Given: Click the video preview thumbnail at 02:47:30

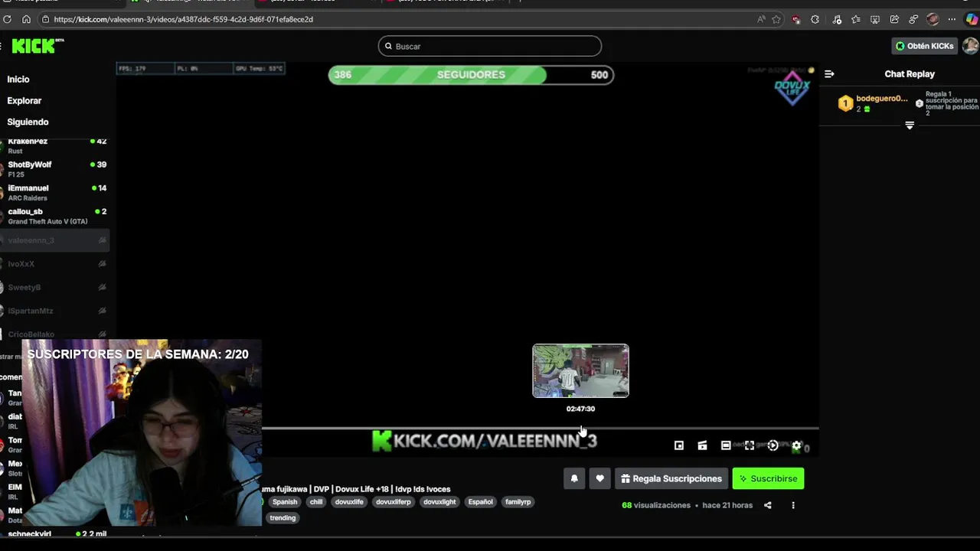Looking at the screenshot, I should (x=580, y=370).
